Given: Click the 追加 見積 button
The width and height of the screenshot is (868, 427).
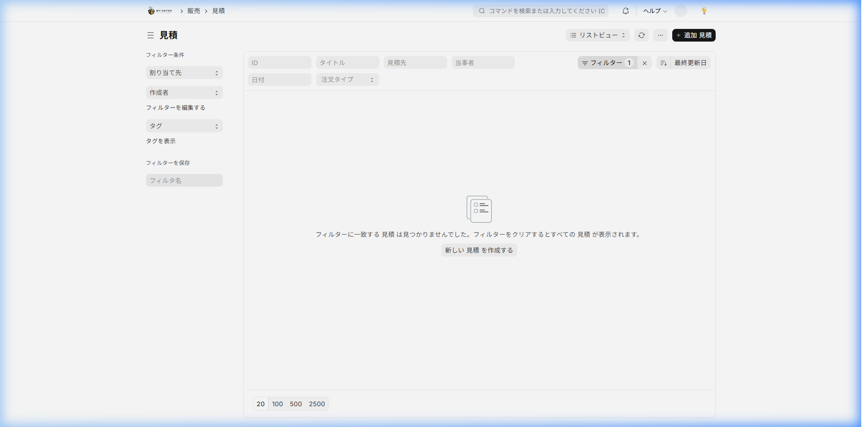Looking at the screenshot, I should 693,35.
